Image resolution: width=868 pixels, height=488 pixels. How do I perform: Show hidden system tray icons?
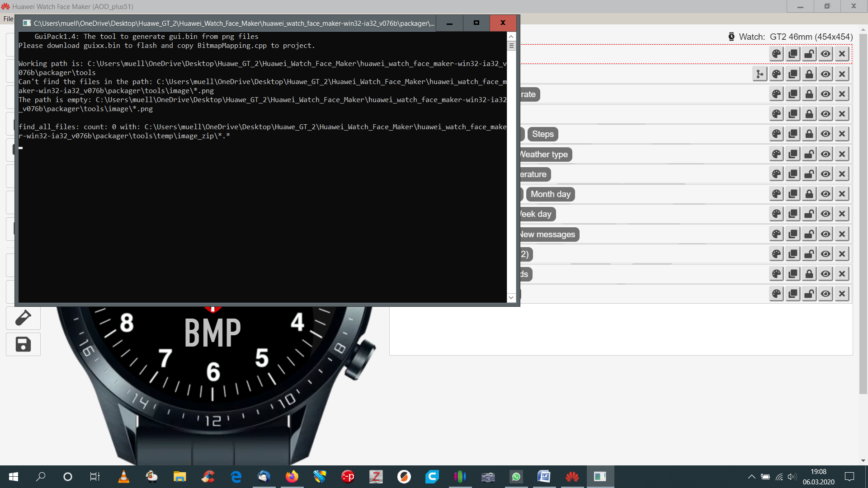751,477
